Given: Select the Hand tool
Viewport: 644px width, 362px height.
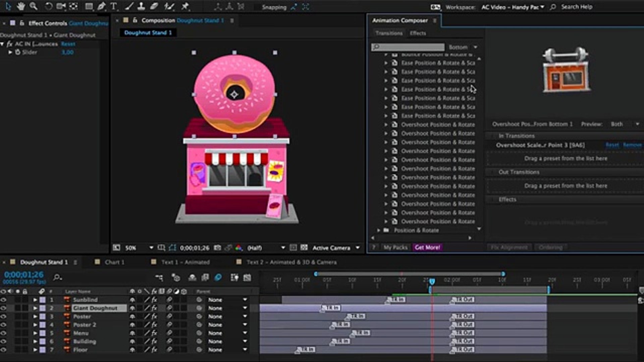Looking at the screenshot, I should [21, 6].
